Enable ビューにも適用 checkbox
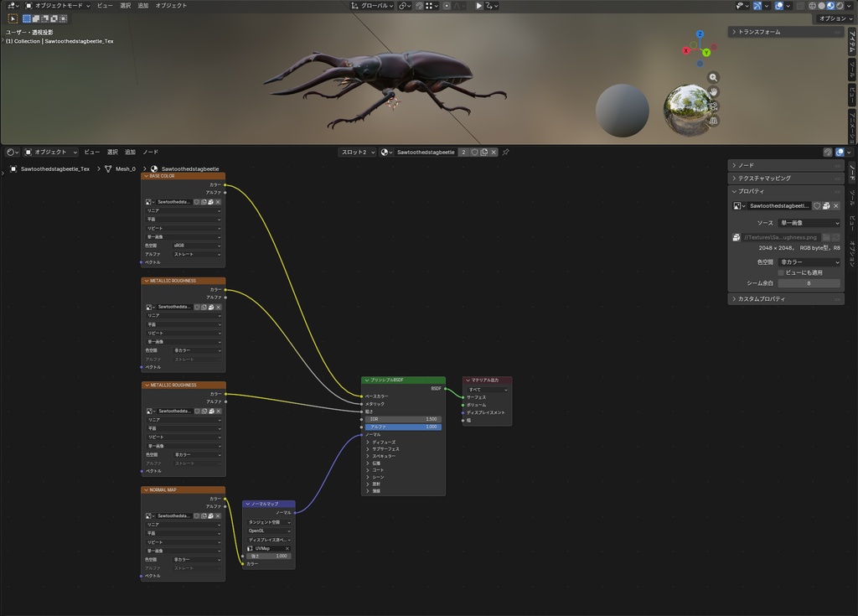Screen dimensions: 858x616 click(x=781, y=272)
